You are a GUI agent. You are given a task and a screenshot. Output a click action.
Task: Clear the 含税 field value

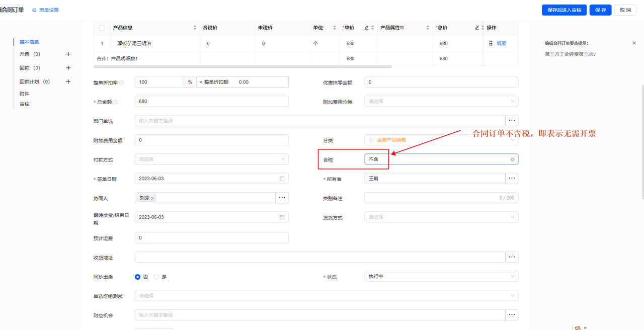[x=513, y=159]
